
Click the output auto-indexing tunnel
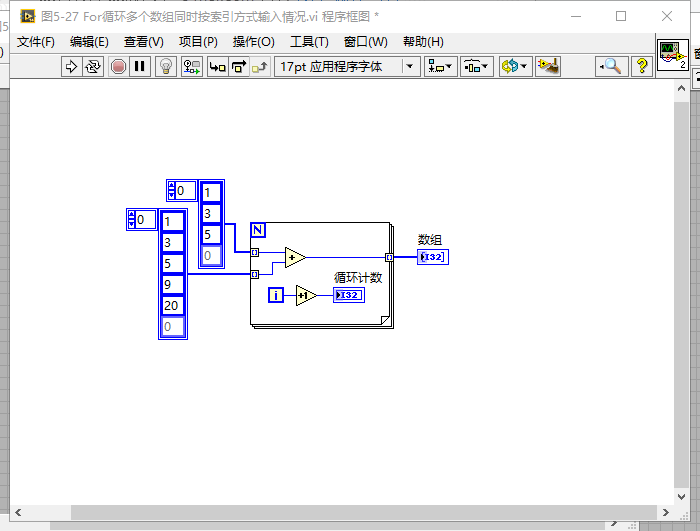(389, 257)
